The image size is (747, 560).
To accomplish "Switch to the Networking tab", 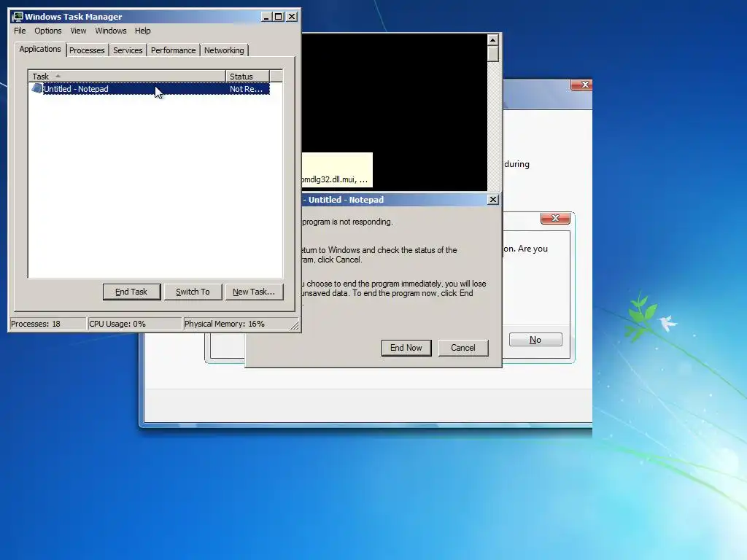I will 224,50.
